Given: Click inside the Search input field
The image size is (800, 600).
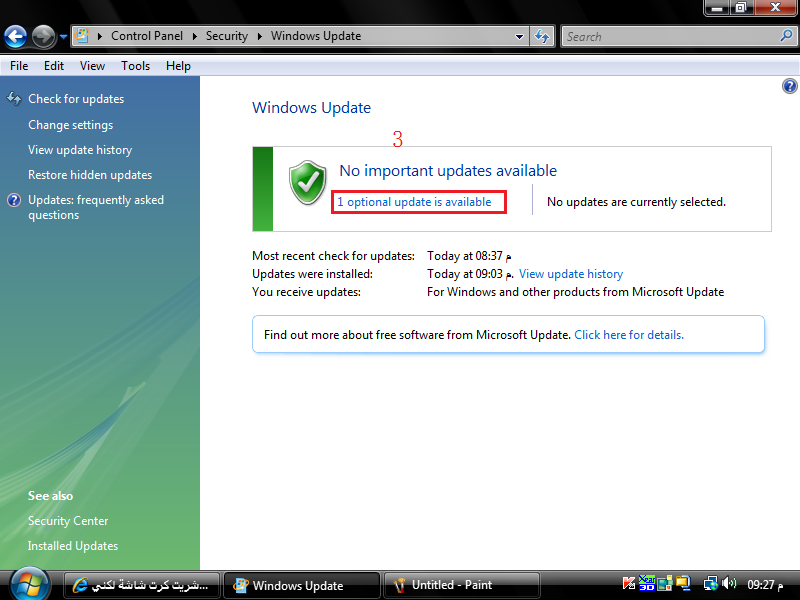Looking at the screenshot, I should [x=669, y=37].
